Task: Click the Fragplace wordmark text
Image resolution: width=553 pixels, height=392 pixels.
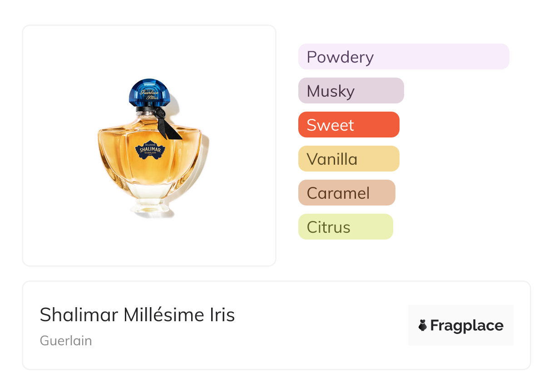Action: pyautogui.click(x=467, y=326)
